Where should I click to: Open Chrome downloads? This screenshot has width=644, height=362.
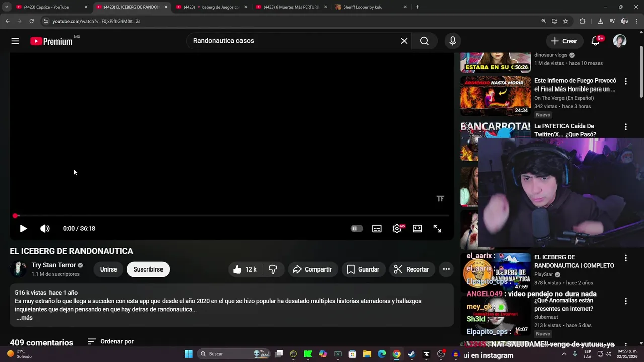[x=600, y=21]
